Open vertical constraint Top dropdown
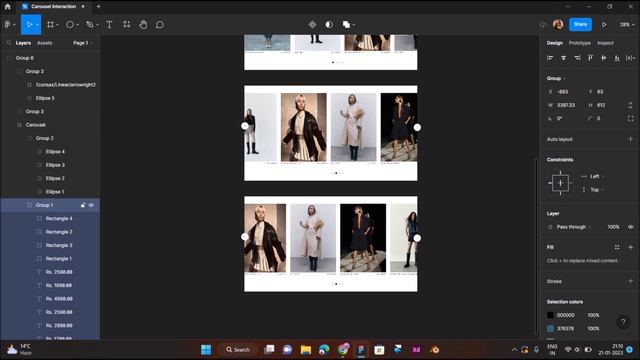This screenshot has width=640, height=360. (597, 190)
